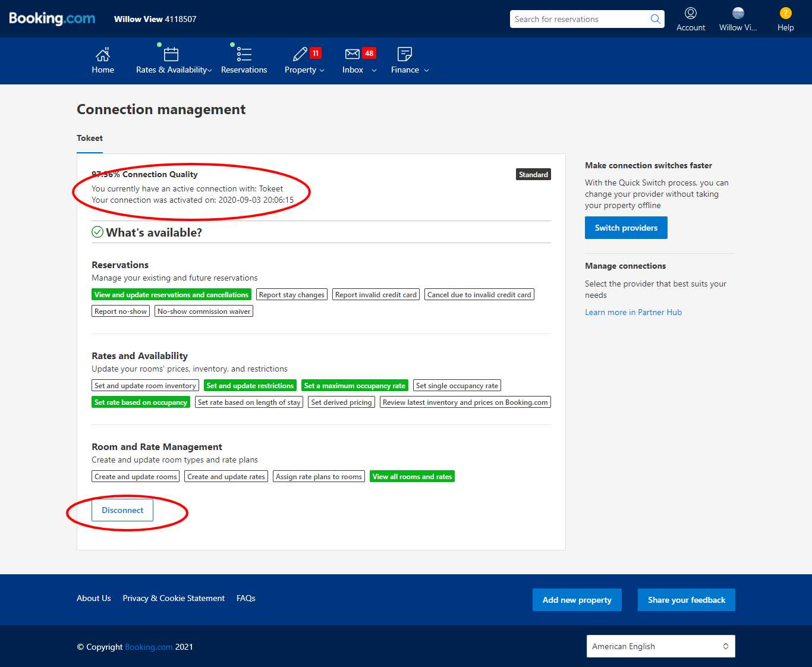Click the What's available checkmark icon
Viewport: 812px width, 667px height.
97,232
